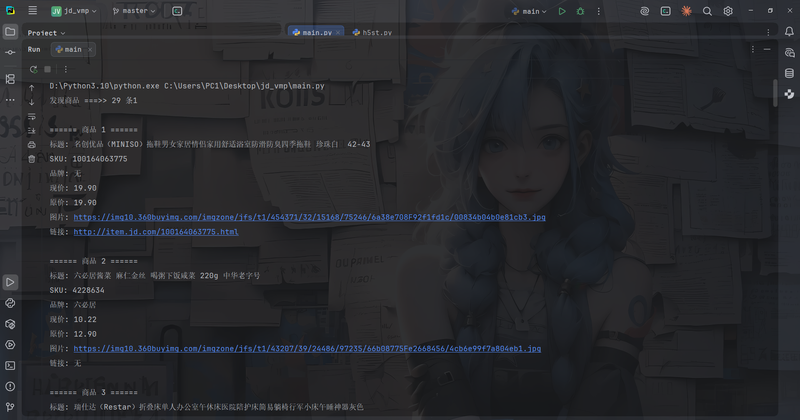
Task: Open more actions next to the stop button
Action: tap(65, 69)
